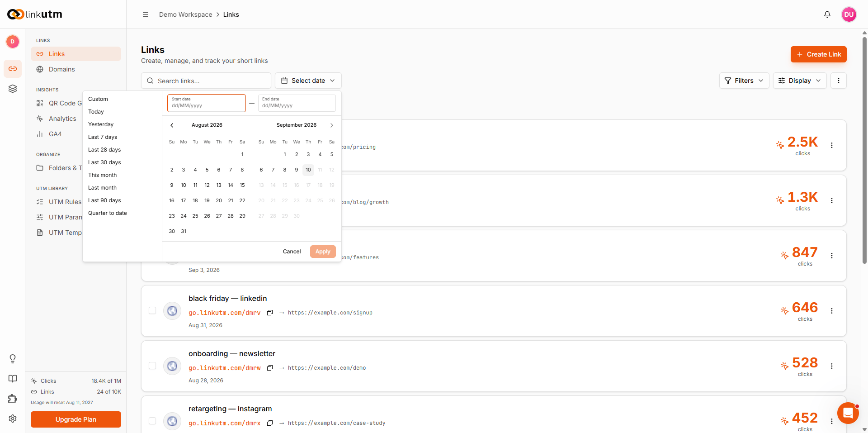Viewport: 868px width, 433px height.
Task: Copy the go.linkutm.com/dmrv short link
Action: [270, 313]
